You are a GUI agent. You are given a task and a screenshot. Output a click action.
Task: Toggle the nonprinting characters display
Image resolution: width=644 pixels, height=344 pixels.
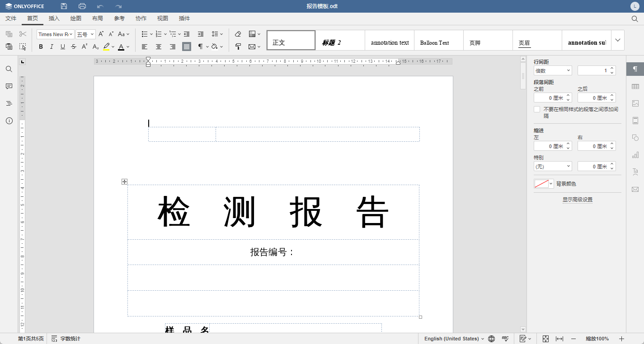199,46
